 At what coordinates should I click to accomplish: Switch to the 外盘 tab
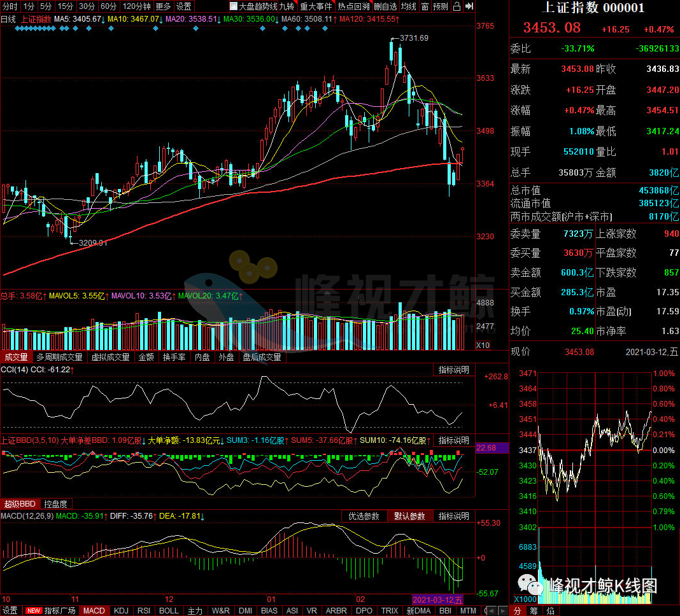coord(227,357)
